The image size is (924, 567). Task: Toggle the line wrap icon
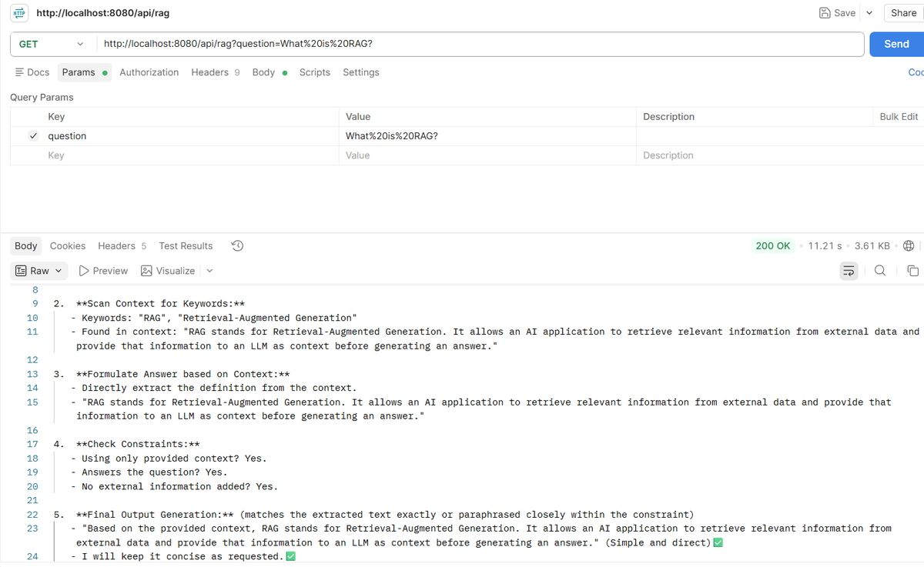click(x=849, y=271)
